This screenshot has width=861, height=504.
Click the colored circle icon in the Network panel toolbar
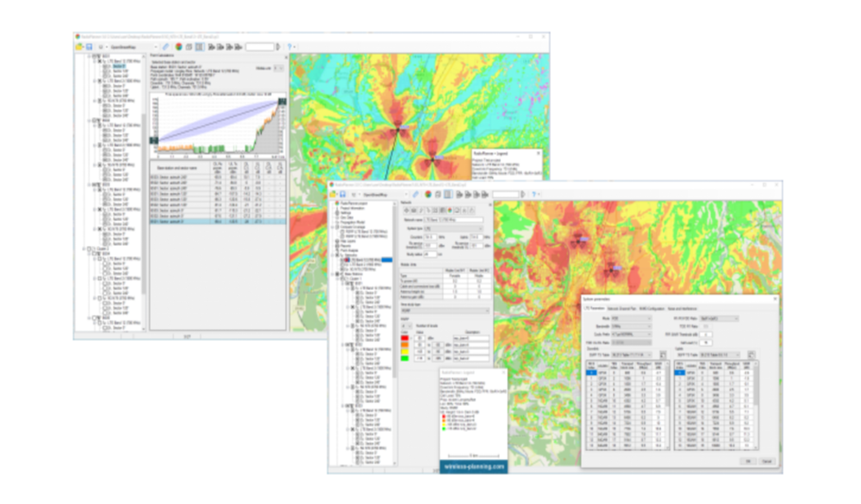click(x=450, y=211)
